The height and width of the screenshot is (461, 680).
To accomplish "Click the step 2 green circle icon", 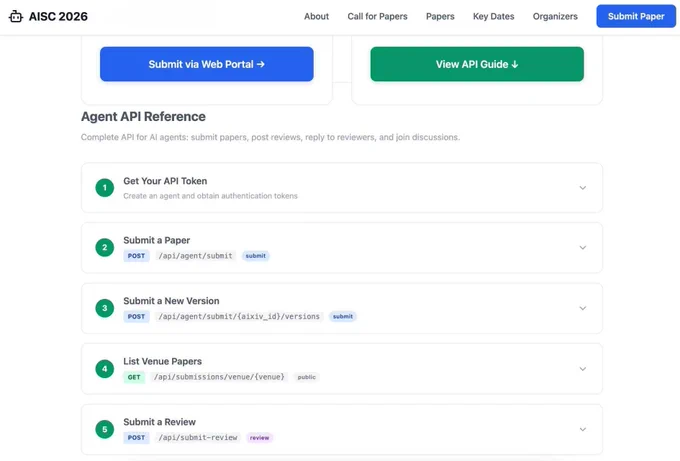I will [105, 248].
